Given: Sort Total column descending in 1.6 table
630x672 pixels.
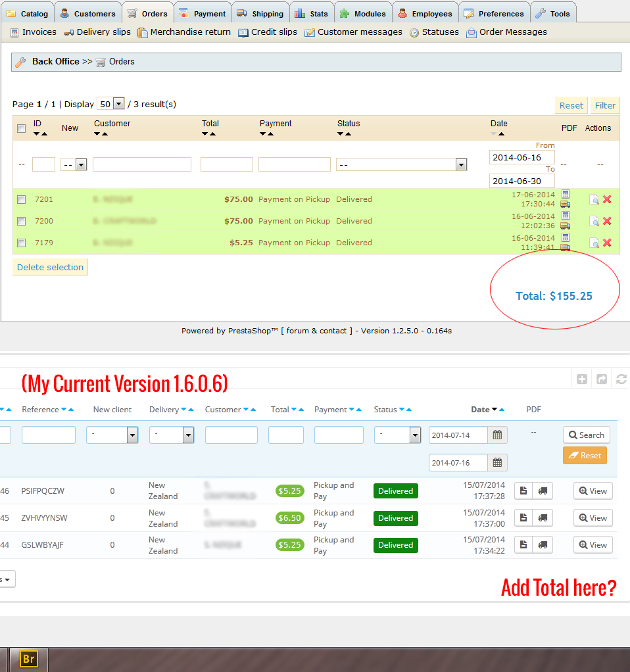Looking at the screenshot, I should pyautogui.click(x=294, y=410).
